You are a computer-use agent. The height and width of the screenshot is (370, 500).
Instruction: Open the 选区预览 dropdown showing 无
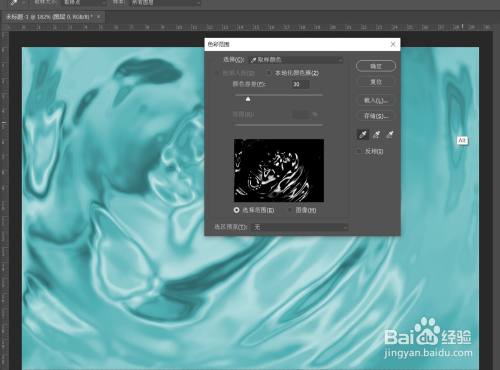coord(300,227)
